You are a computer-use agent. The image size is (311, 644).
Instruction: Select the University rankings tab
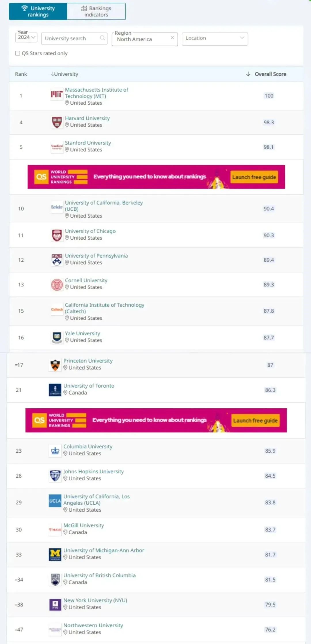pyautogui.click(x=38, y=12)
